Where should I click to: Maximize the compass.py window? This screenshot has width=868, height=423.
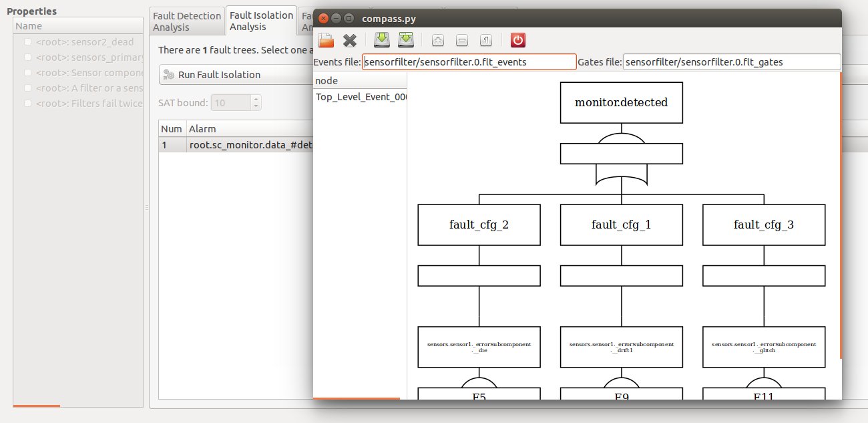348,18
